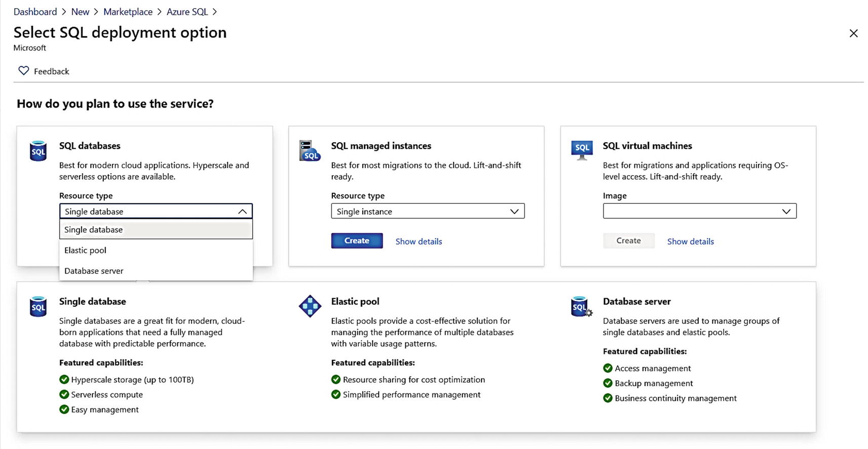The height and width of the screenshot is (449, 868).
Task: Open the Single instance resource type dropdown
Action: tap(428, 211)
